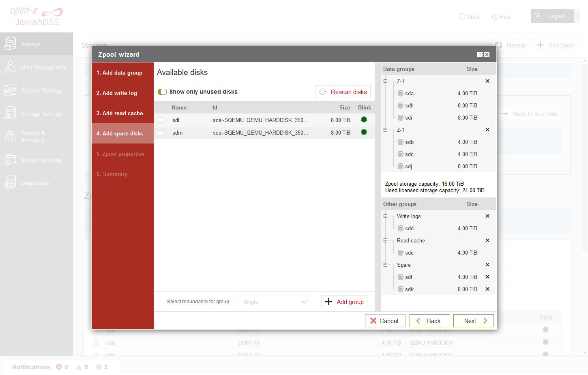Click the wizard help question mark icon

480,55
